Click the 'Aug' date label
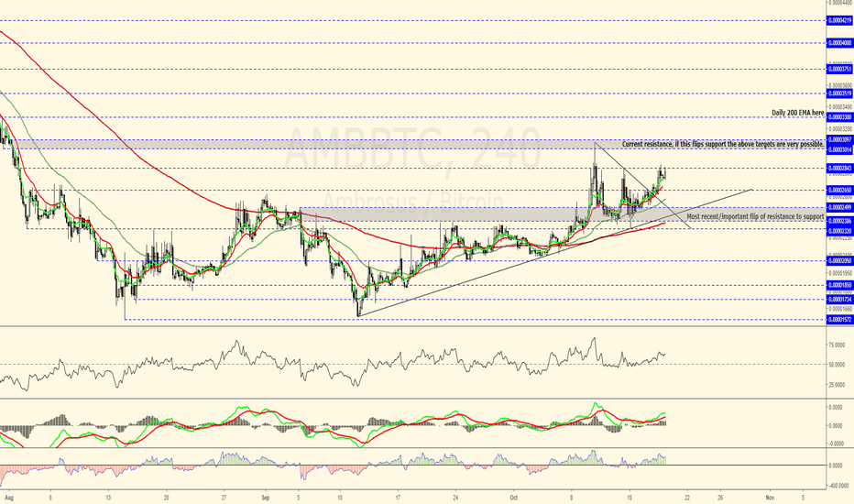 click(7, 498)
